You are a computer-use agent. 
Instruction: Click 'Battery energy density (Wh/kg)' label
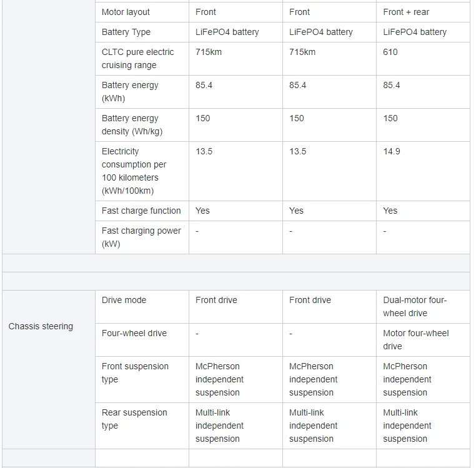[x=132, y=124]
